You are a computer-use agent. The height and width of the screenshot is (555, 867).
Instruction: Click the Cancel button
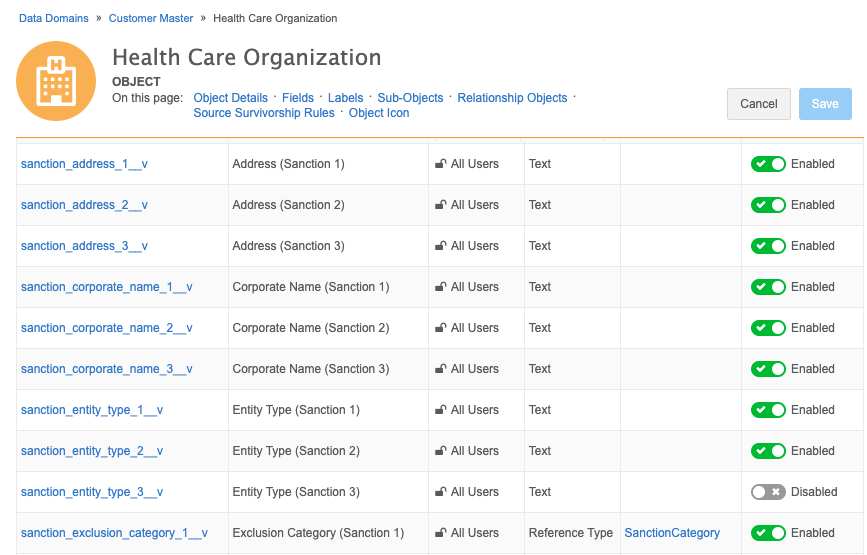tap(759, 104)
